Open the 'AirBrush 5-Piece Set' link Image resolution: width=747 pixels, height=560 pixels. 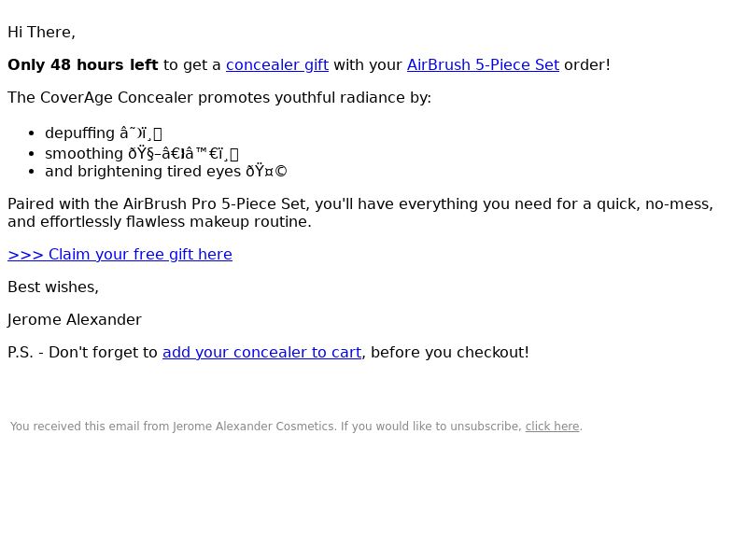[483, 64]
